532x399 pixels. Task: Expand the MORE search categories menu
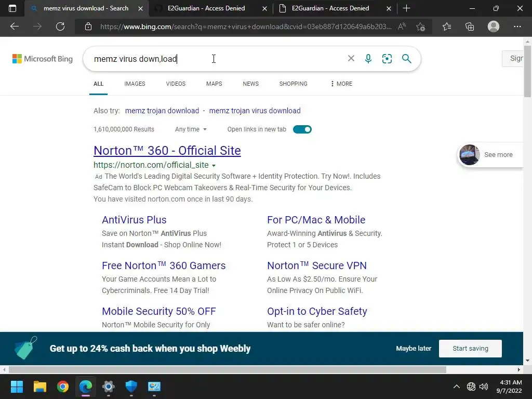pos(341,84)
